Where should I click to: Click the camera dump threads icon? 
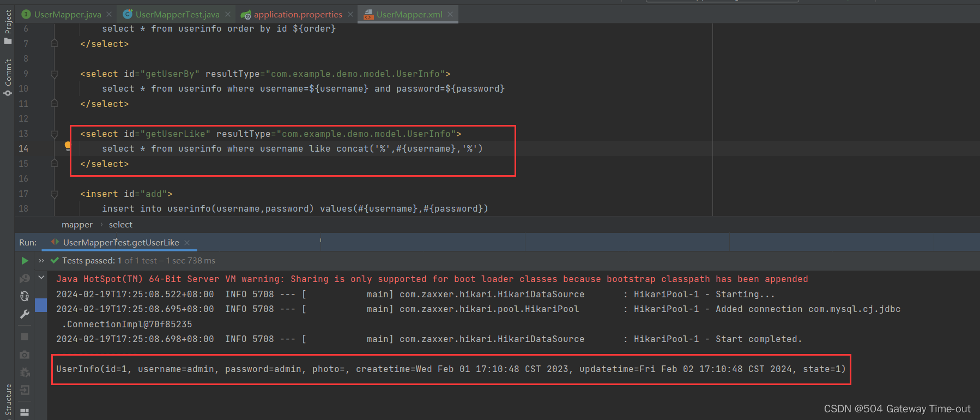(25, 355)
